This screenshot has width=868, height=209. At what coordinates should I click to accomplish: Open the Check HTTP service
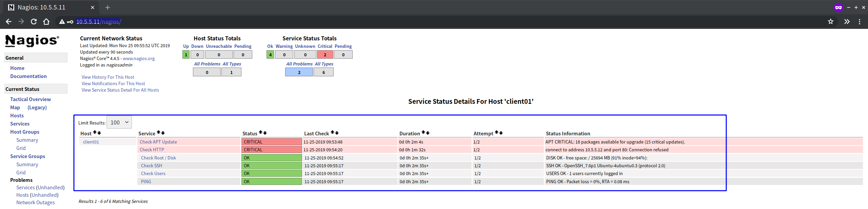152,150
